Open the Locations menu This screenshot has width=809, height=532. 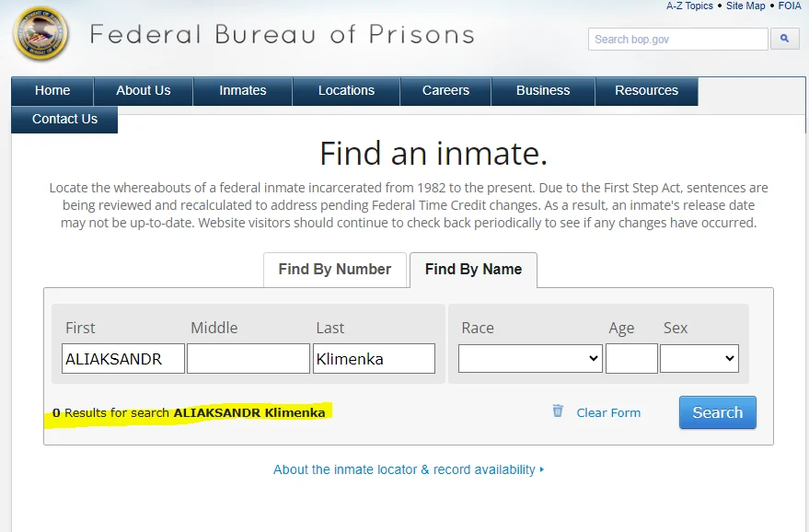pyautogui.click(x=346, y=91)
